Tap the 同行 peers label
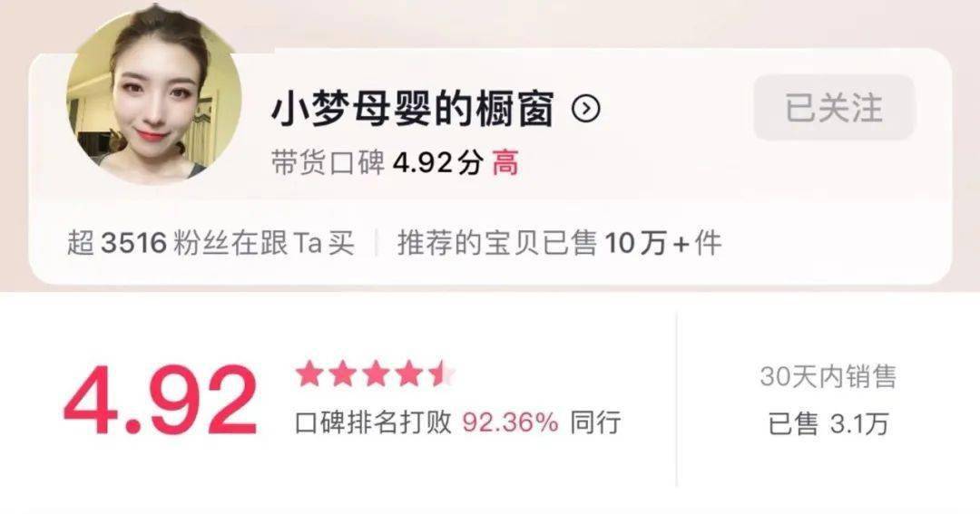 coord(595,422)
